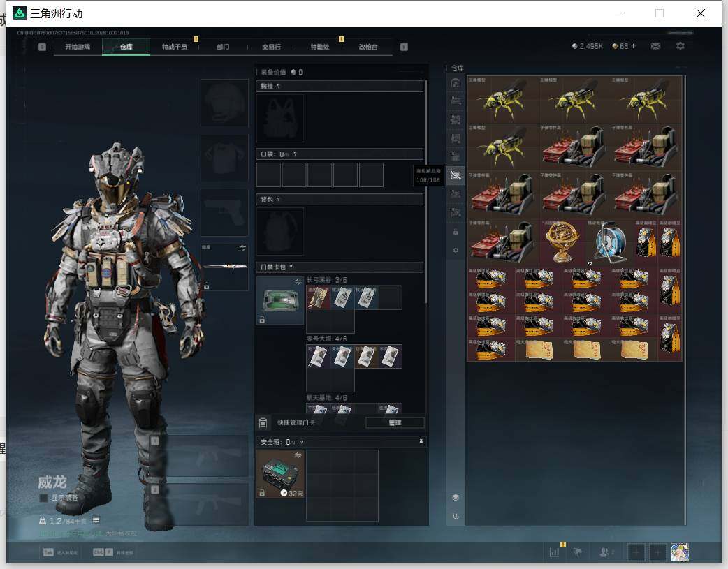This screenshot has height=569, width=728.
Task: Click the equipment panel vertical scrollbar
Action: click(425, 193)
